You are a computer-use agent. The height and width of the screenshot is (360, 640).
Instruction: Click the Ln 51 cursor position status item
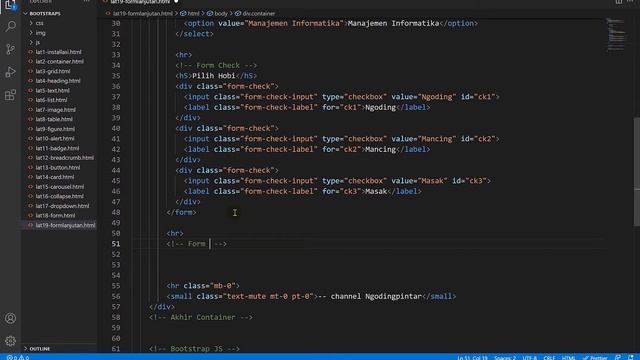coord(472,358)
